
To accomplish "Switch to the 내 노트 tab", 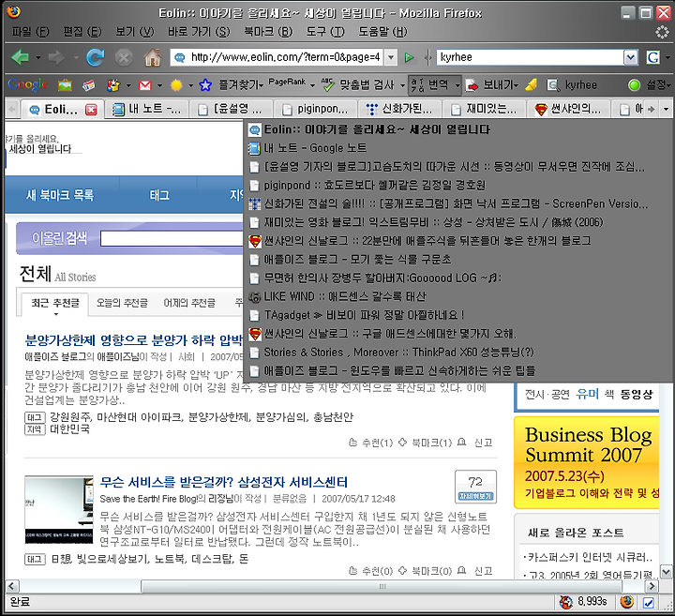I will [147, 110].
